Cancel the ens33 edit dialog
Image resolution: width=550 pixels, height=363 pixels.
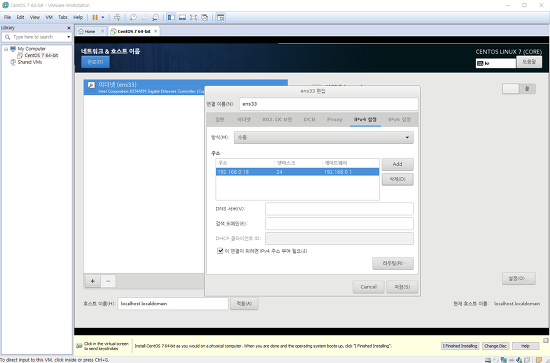click(x=368, y=287)
